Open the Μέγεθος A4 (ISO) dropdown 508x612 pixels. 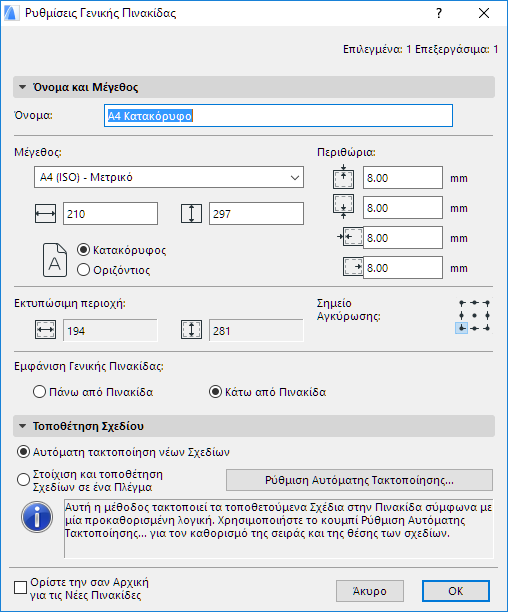[x=169, y=177]
